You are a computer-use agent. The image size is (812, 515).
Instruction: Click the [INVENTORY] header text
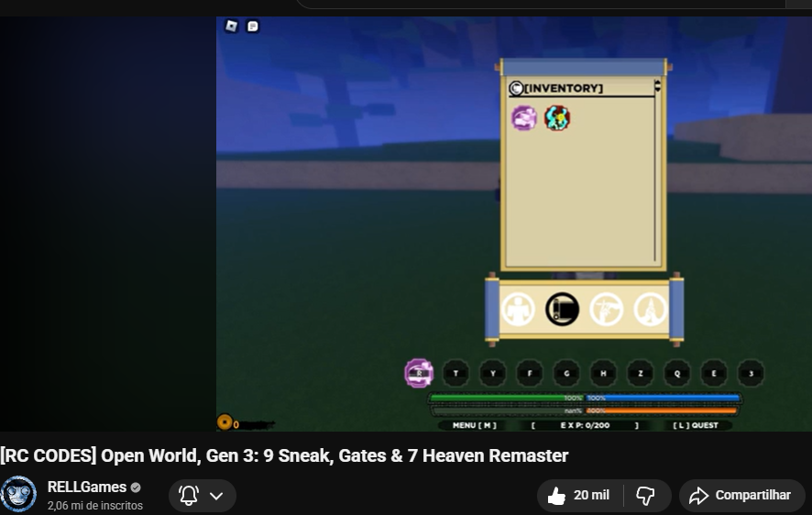coord(564,88)
